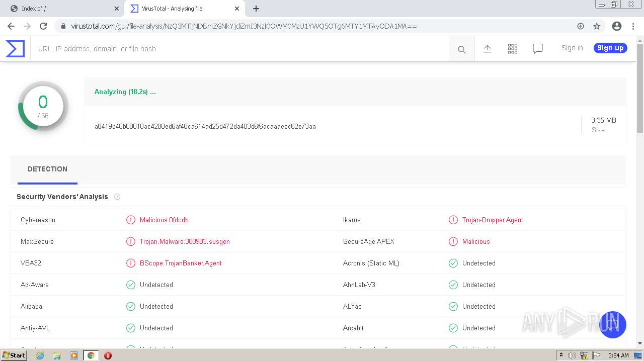
Task: Click green check icon in Antiy-AVL row
Action: coord(131,328)
